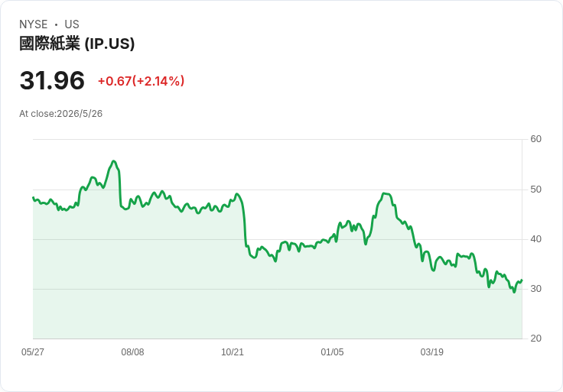
Task: Click the 20 price axis label
Action: tap(535, 339)
